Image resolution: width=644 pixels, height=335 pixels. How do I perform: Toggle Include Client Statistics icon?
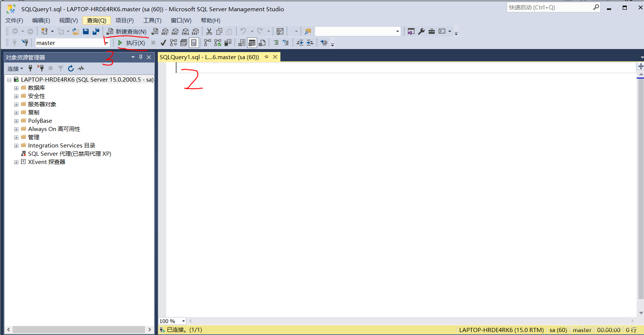(x=228, y=43)
